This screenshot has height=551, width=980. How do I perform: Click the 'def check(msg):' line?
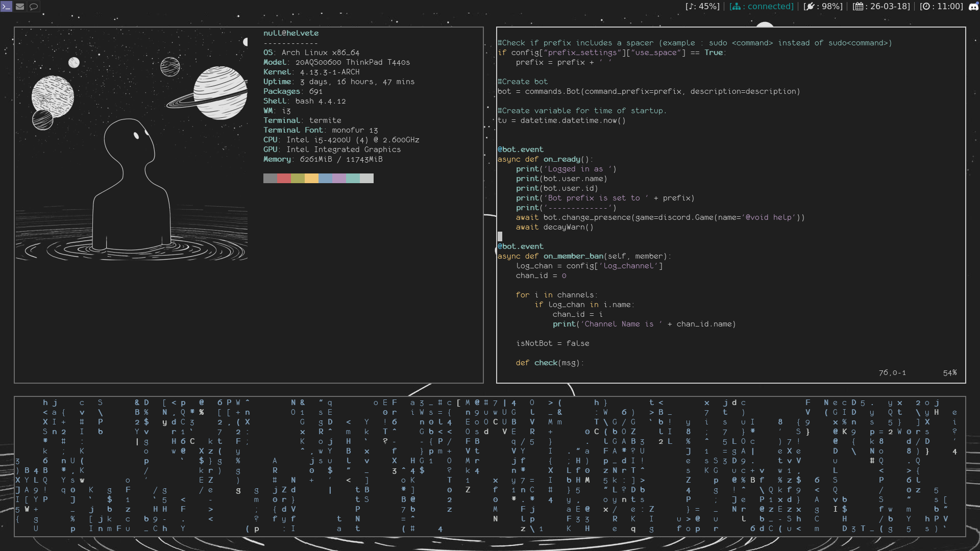(x=550, y=363)
